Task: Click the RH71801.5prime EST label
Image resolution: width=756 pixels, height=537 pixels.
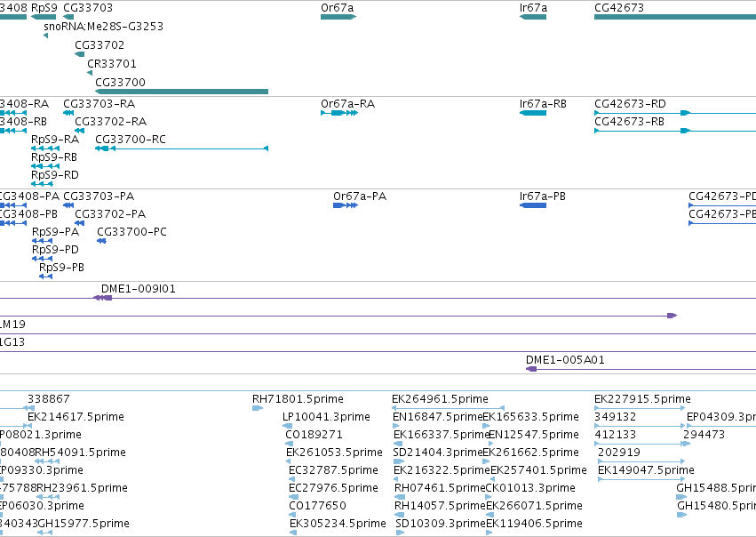Action: click(298, 399)
